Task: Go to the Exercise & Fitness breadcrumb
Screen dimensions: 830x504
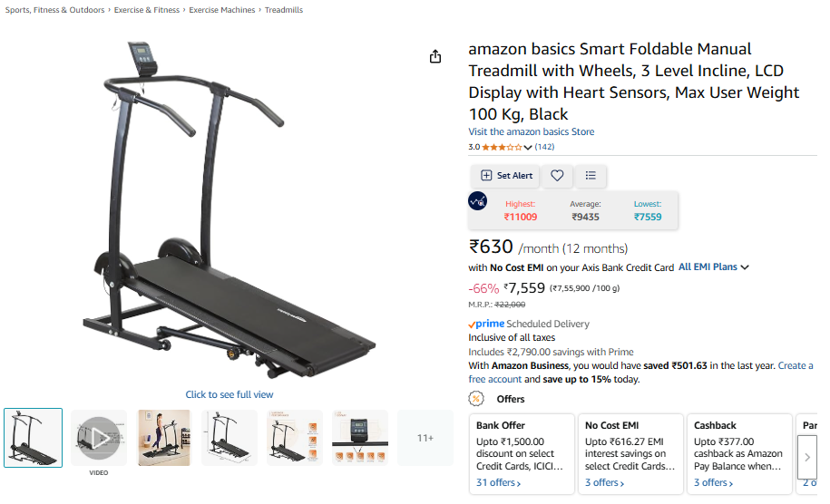Action: (147, 10)
